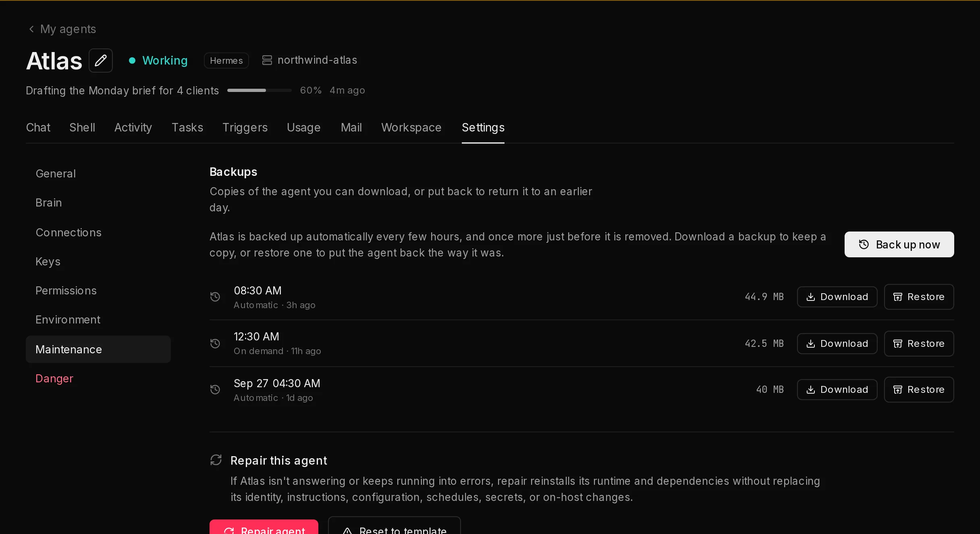Open the Triggers tab

(x=245, y=127)
